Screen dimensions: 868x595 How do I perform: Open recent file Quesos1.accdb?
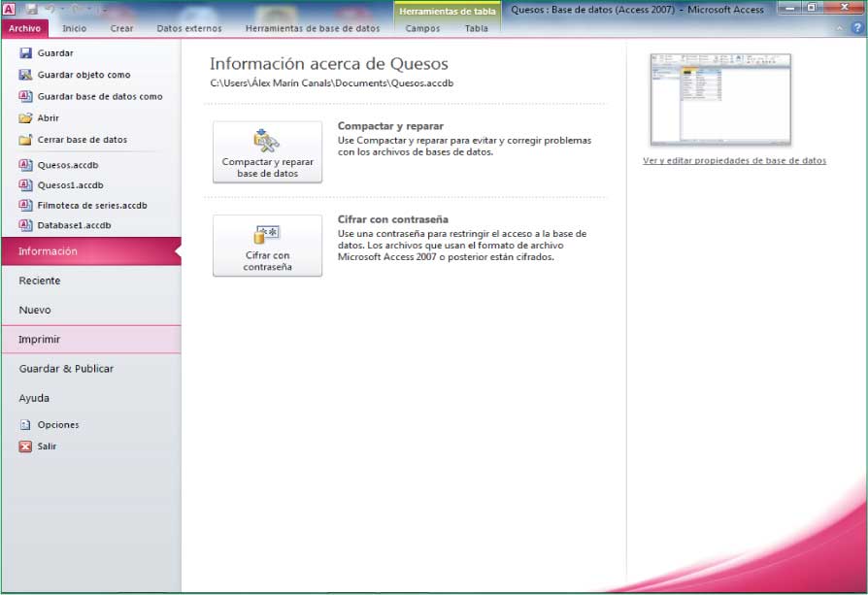[x=70, y=185]
